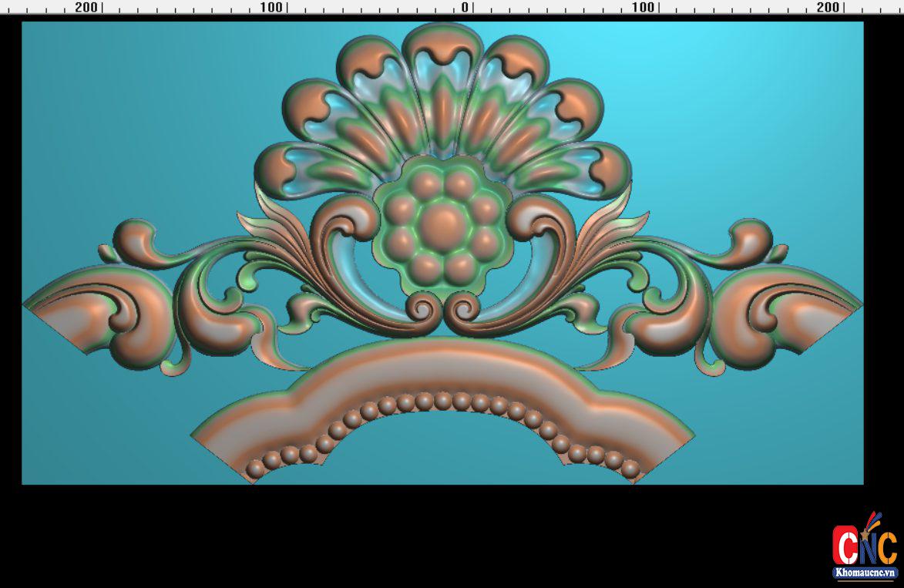Click the left 200 ruler label
Viewport: 904px width, 588px height.
point(86,7)
